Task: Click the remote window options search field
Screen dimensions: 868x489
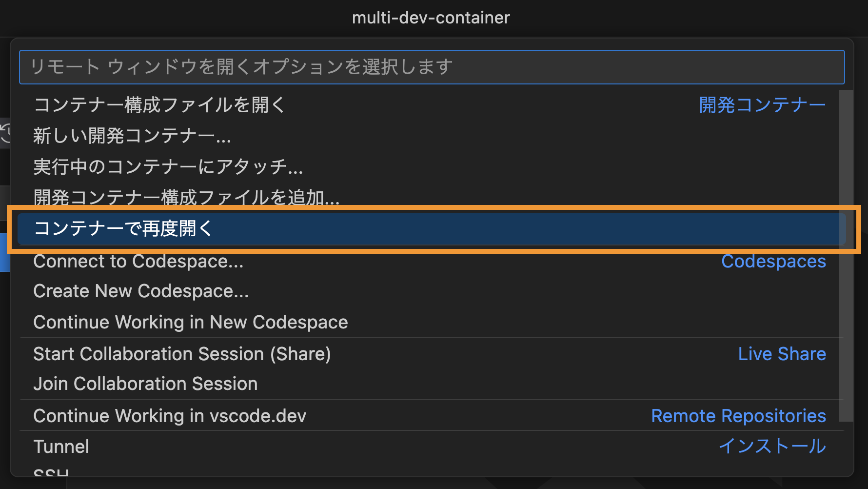Action: click(x=432, y=67)
